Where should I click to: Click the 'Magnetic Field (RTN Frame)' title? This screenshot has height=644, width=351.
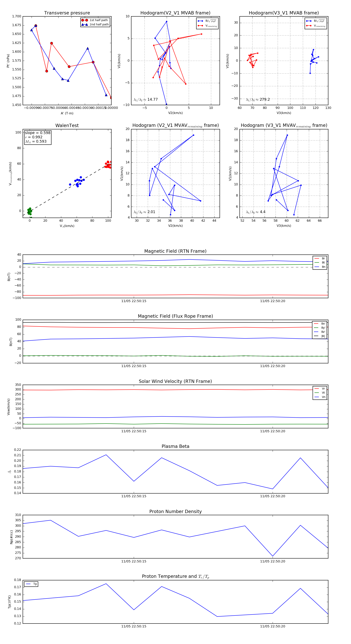(x=175, y=251)
